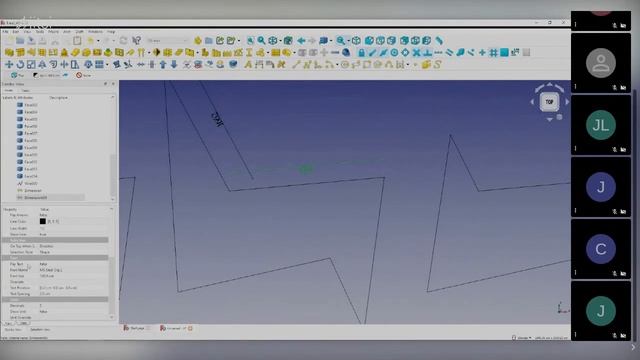Toggle snap to working plane square icon
The image size is (640, 360).
(504, 53)
